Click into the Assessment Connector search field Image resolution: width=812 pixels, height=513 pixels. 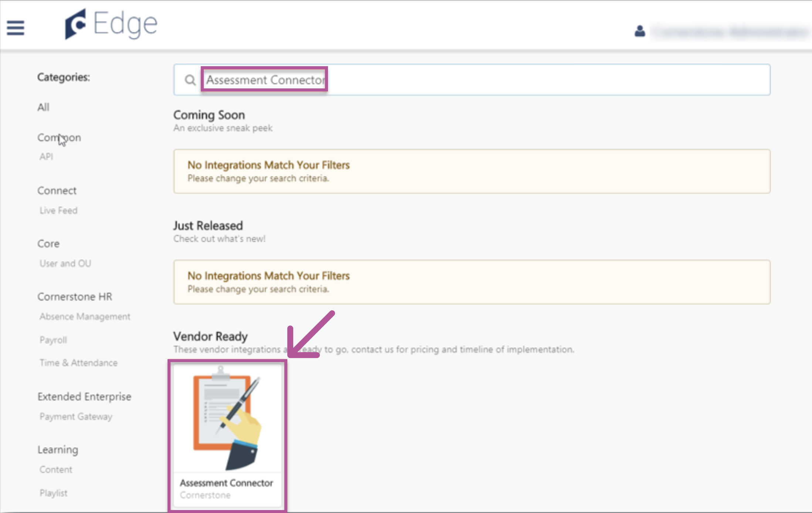coord(265,80)
